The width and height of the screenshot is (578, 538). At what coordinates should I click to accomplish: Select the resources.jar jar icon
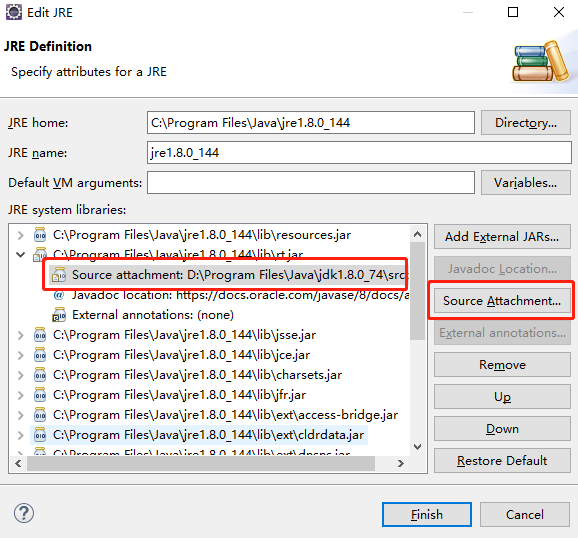(x=40, y=235)
